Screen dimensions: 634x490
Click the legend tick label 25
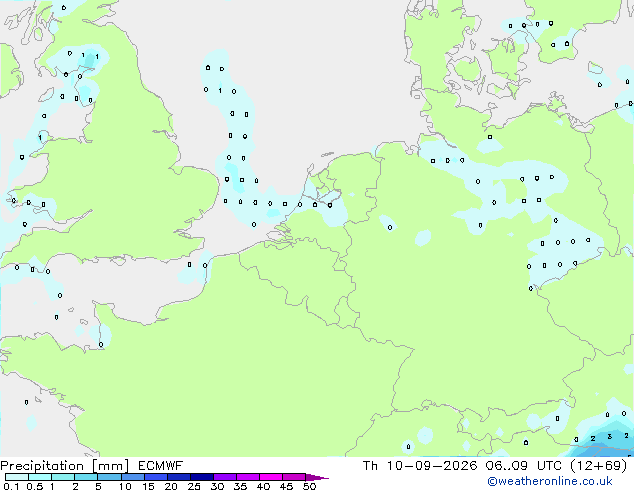194,486
